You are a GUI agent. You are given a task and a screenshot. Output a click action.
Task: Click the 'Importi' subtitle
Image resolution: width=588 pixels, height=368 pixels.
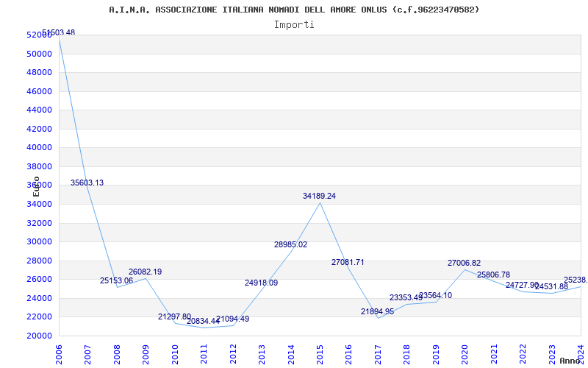pos(294,25)
